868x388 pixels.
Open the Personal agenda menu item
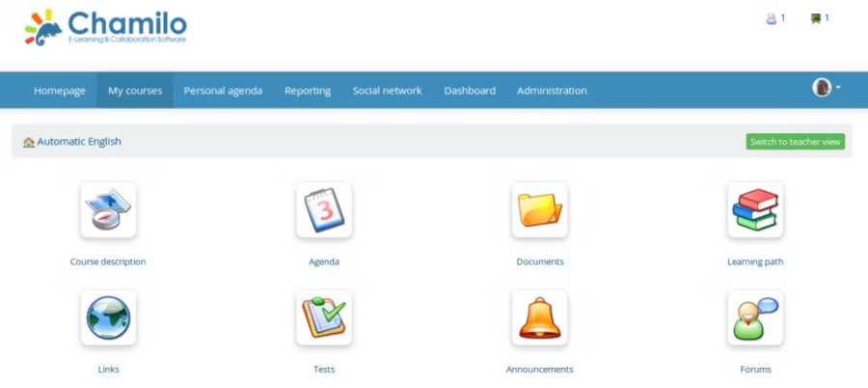click(x=223, y=91)
